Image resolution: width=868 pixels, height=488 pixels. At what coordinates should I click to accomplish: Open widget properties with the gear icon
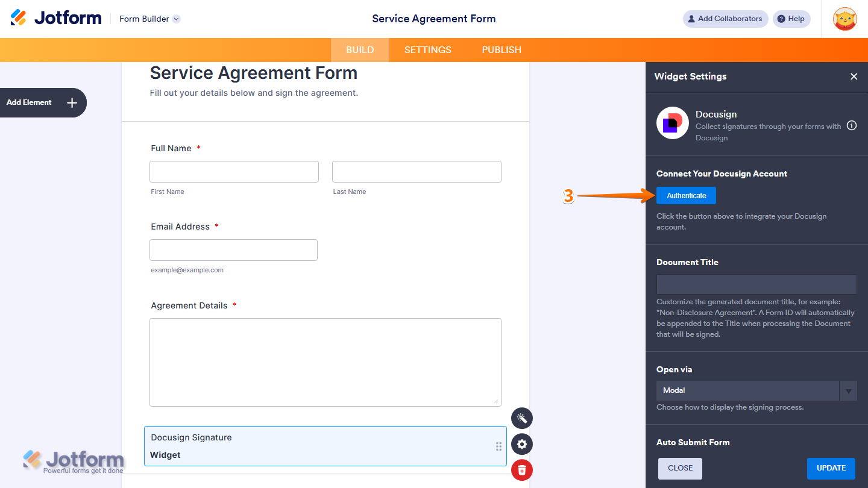[x=521, y=444]
